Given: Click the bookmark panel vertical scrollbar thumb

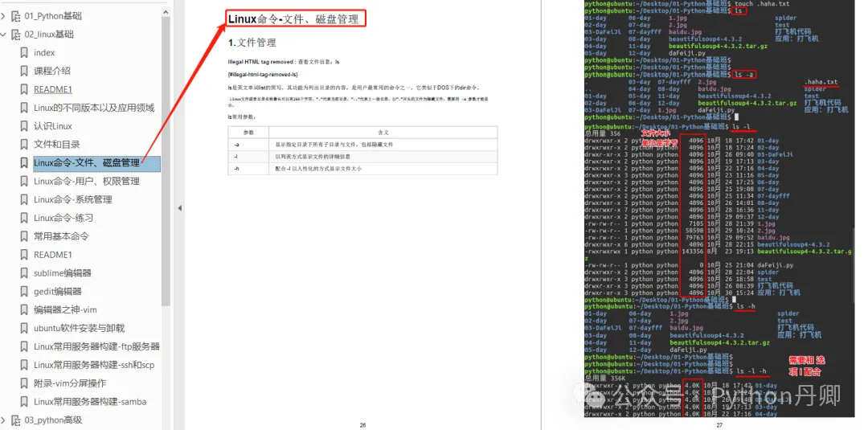Looking at the screenshot, I should [166, 162].
